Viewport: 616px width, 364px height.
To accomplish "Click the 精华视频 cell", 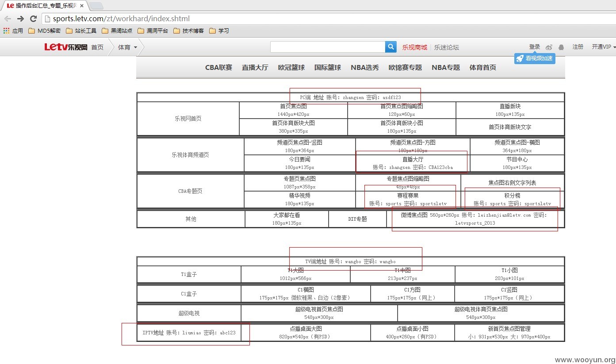I will coord(299,199).
